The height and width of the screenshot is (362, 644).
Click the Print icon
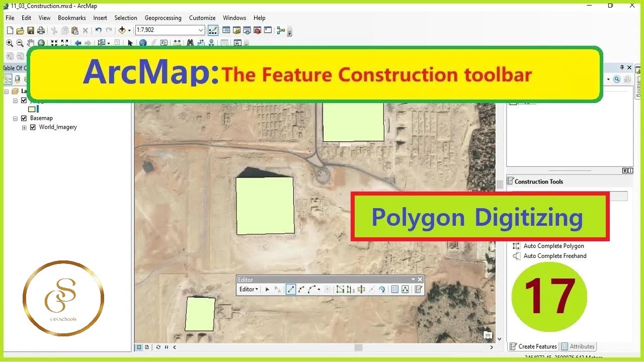(x=41, y=31)
